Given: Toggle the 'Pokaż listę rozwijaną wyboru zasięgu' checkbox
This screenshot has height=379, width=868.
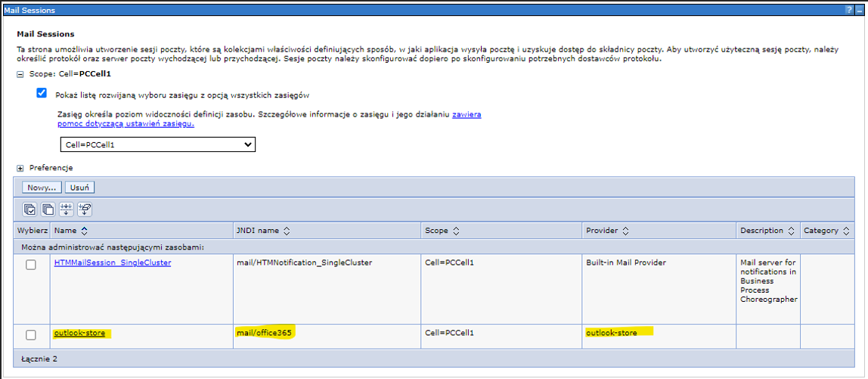Looking at the screenshot, I should point(42,93).
